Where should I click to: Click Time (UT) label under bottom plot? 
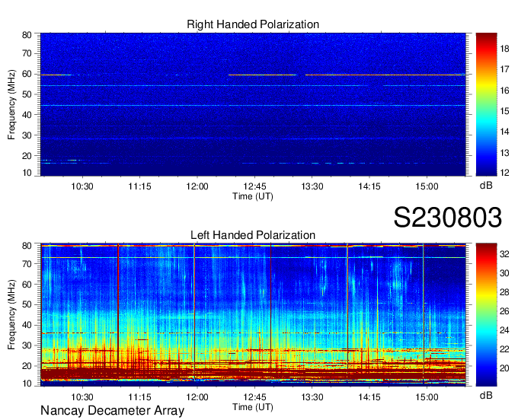point(253,407)
